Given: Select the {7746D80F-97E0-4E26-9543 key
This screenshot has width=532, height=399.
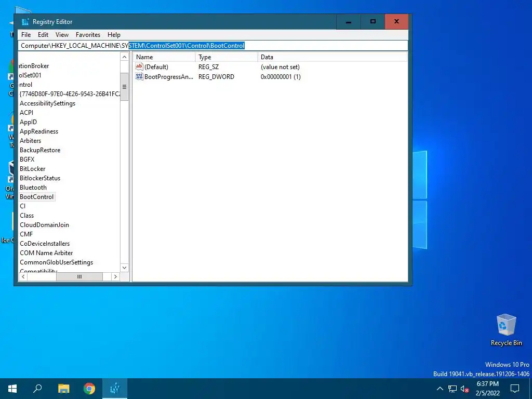Looking at the screenshot, I should (70, 94).
